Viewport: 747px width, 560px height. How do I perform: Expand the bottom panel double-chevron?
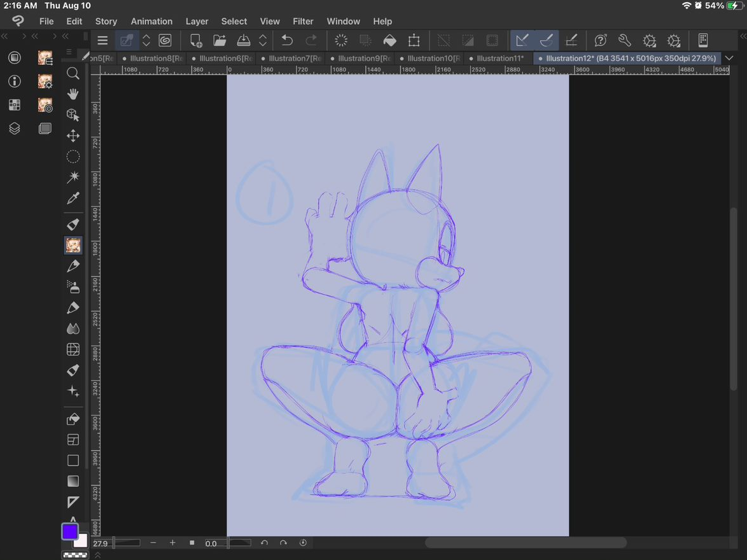(x=97, y=556)
